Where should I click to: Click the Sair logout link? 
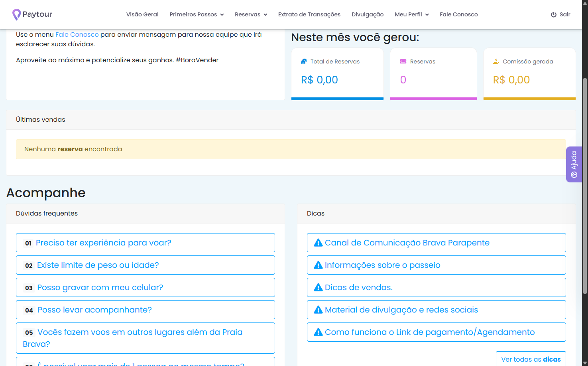click(560, 14)
